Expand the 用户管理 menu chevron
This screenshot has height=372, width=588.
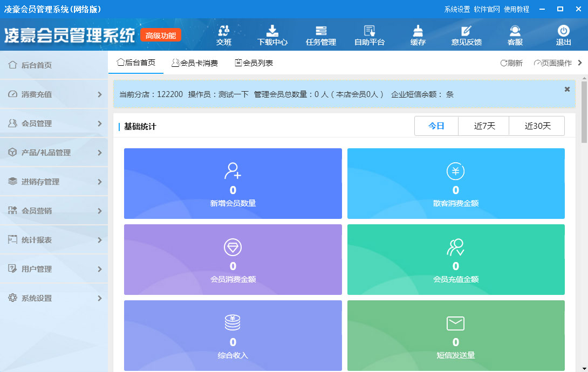click(x=100, y=269)
